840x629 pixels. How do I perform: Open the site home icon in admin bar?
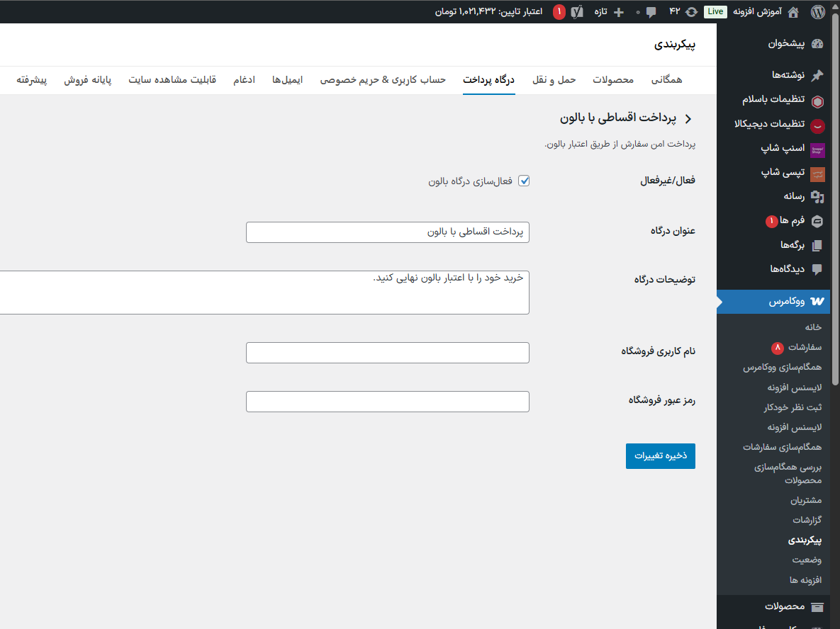(793, 11)
